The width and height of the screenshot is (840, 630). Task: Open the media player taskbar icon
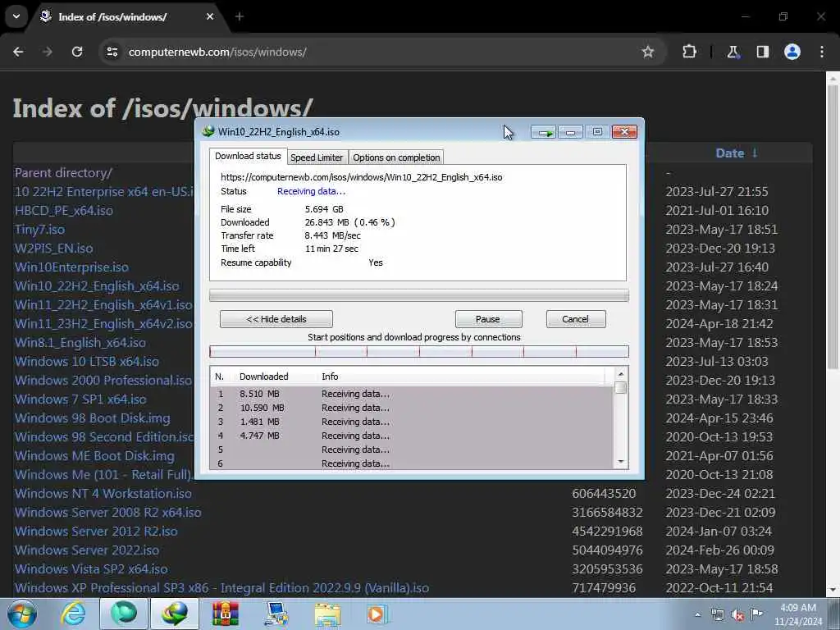(377, 614)
